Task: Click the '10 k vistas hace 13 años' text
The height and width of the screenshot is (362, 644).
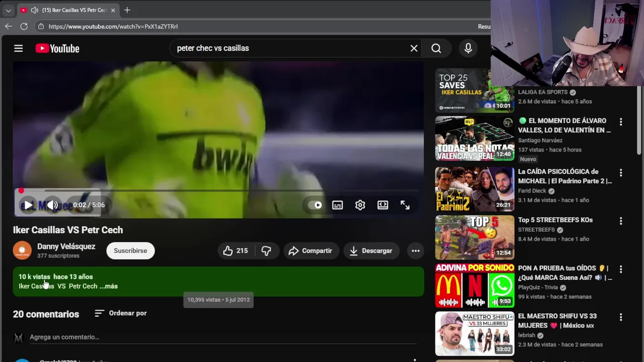Action: coord(56,277)
